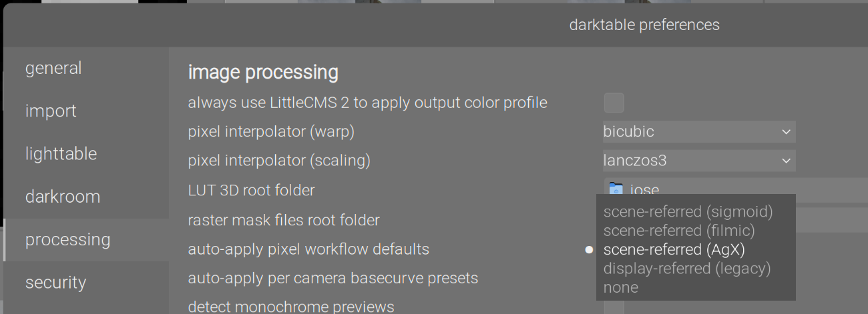Select display-referred (legacy) workflow
The height and width of the screenshot is (314, 868).
686,269
